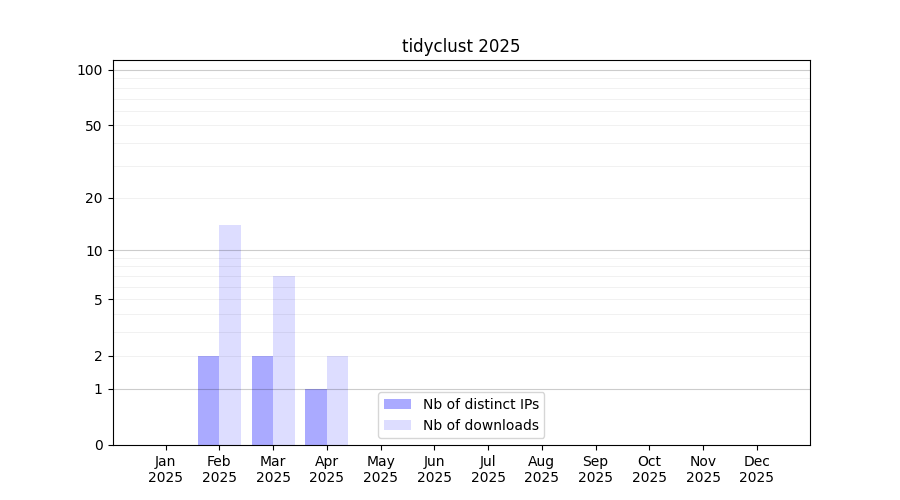Click the Apr 2025 distinct IPs bar
The width and height of the screenshot is (900, 500).
pyautogui.click(x=316, y=417)
